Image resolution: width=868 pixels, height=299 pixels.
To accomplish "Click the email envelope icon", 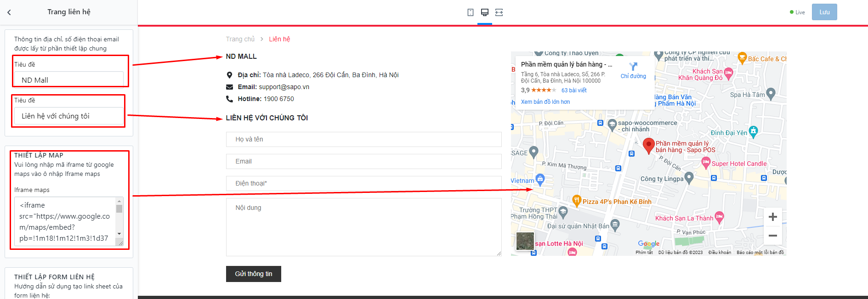I will pos(229,87).
